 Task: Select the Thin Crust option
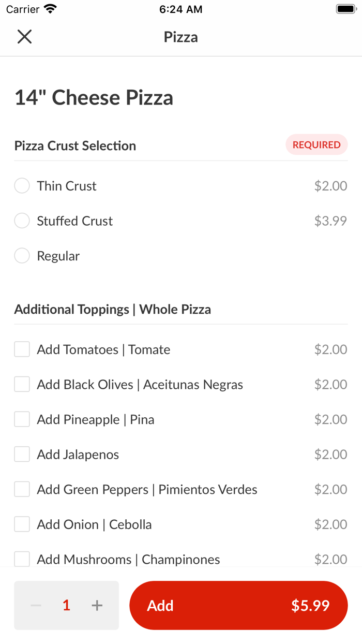click(x=22, y=185)
